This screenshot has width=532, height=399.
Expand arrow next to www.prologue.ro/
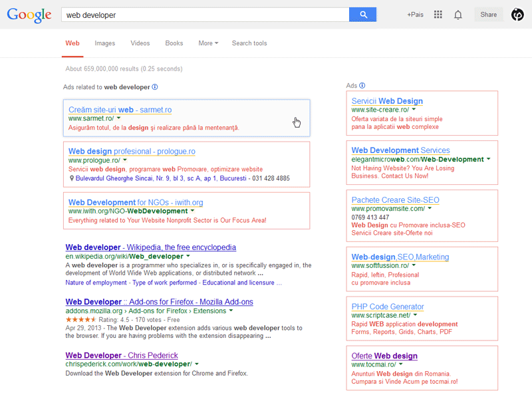click(125, 160)
